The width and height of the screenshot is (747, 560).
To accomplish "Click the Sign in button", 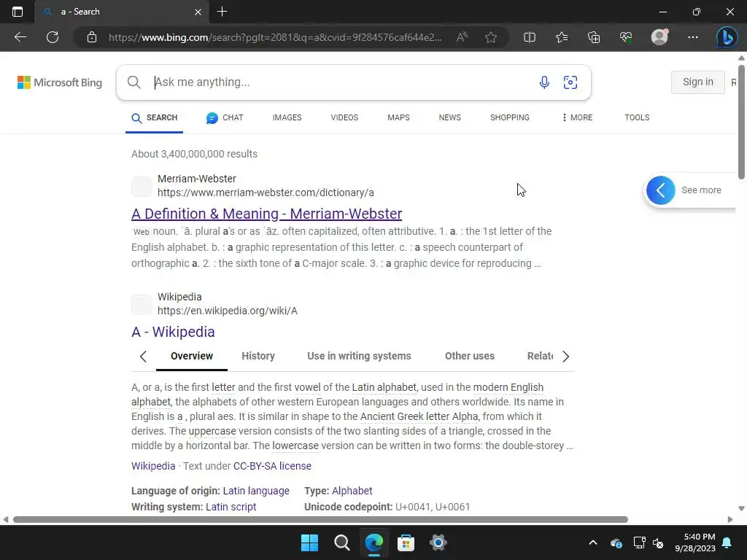I will [x=698, y=82].
